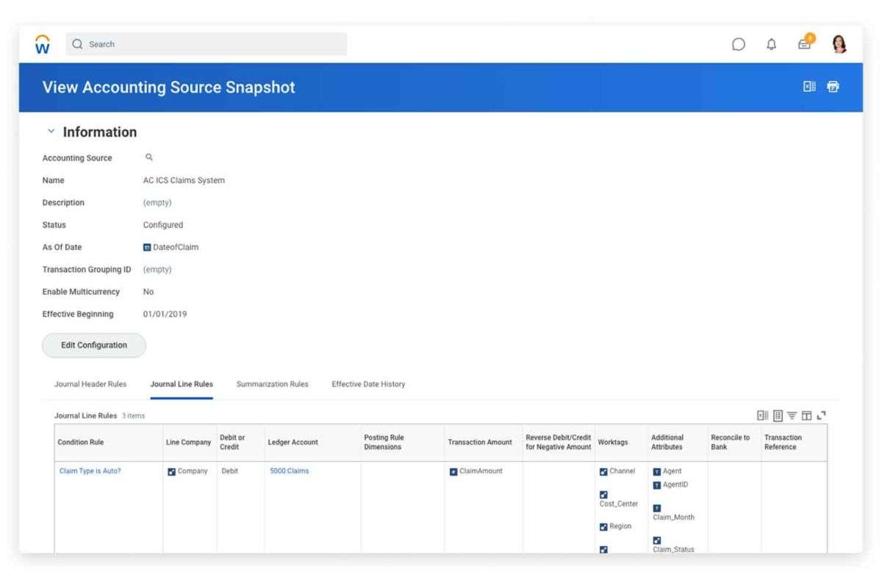882x588 pixels.
Task: Open Workday notifications bell
Action: [x=771, y=44]
